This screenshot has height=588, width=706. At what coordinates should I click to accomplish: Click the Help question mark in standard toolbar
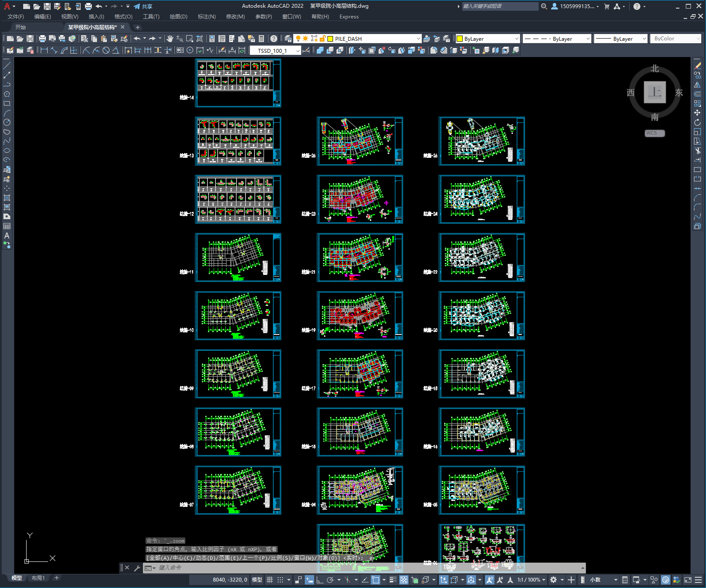(274, 39)
